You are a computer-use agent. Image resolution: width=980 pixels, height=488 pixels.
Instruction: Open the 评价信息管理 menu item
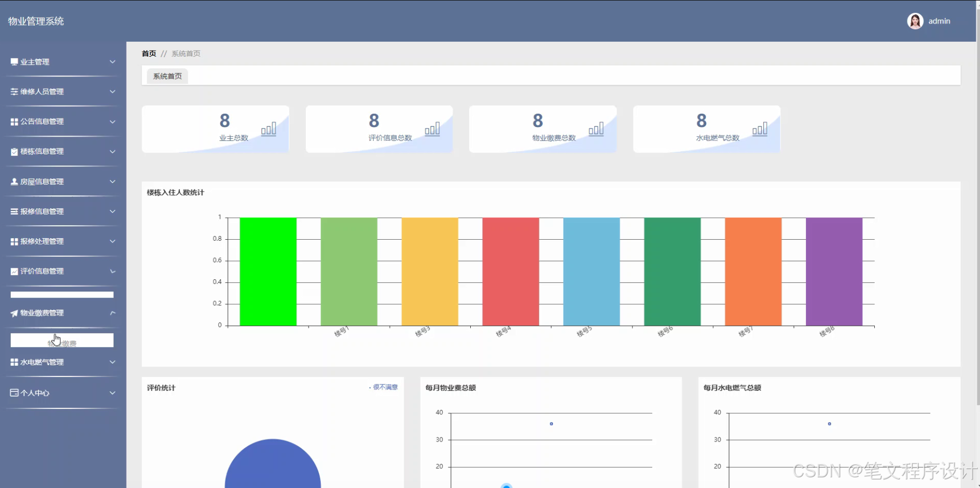(63, 271)
